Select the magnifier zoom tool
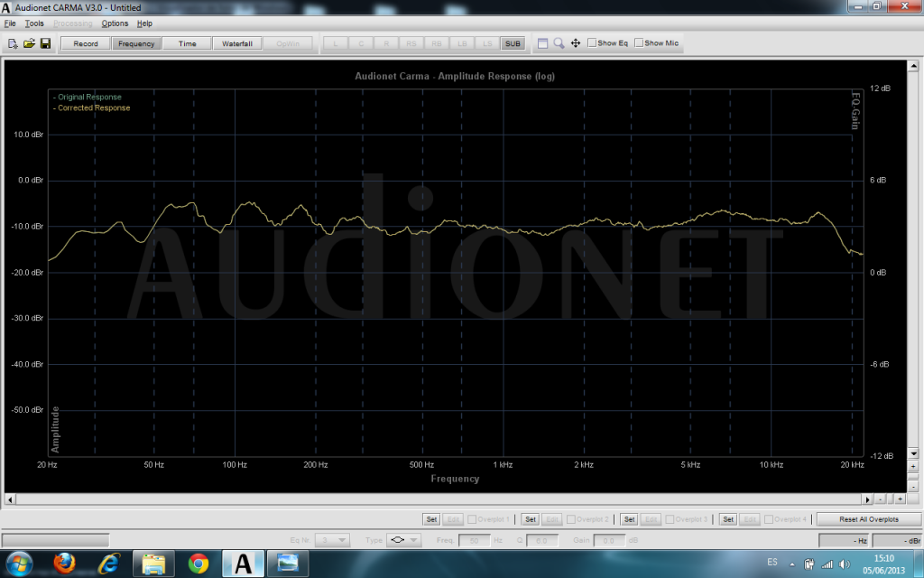 tap(559, 43)
